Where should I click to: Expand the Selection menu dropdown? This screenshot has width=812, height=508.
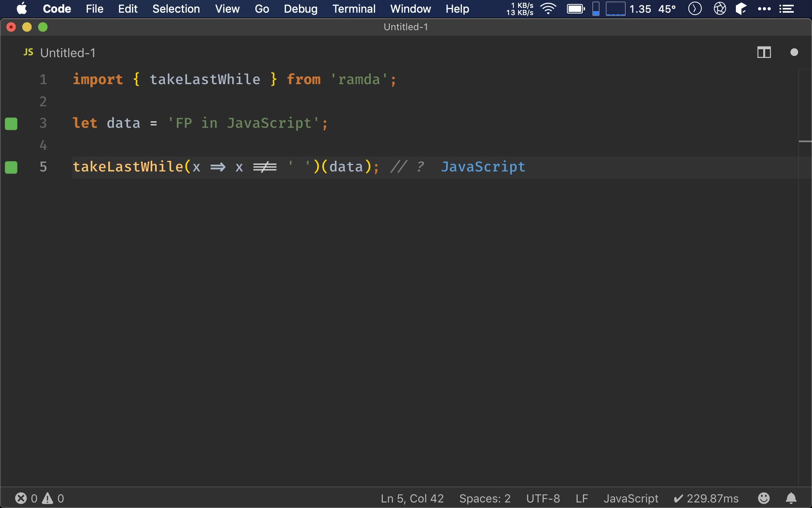tap(176, 8)
